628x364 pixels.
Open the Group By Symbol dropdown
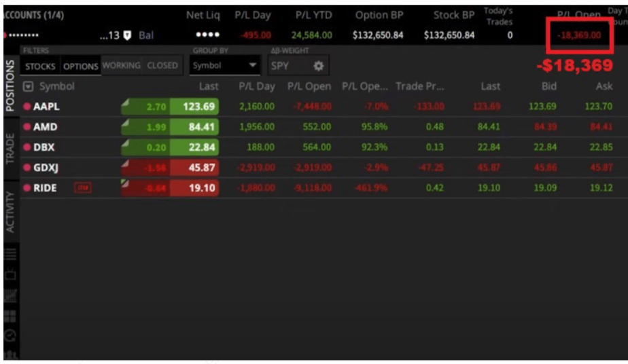click(x=224, y=66)
